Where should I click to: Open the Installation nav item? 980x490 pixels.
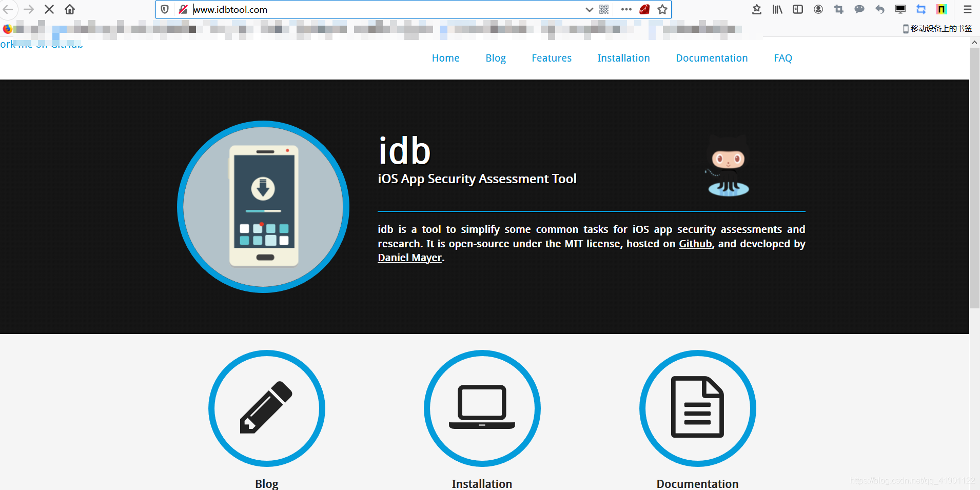pyautogui.click(x=623, y=58)
